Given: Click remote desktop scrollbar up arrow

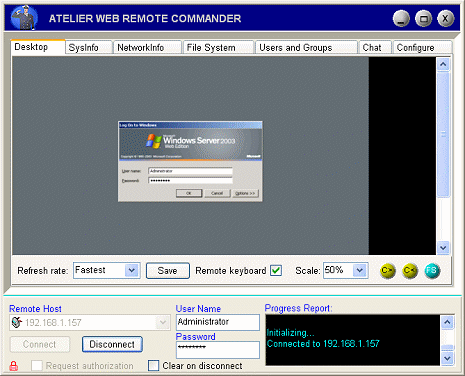Looking at the screenshot, I should (x=443, y=64).
